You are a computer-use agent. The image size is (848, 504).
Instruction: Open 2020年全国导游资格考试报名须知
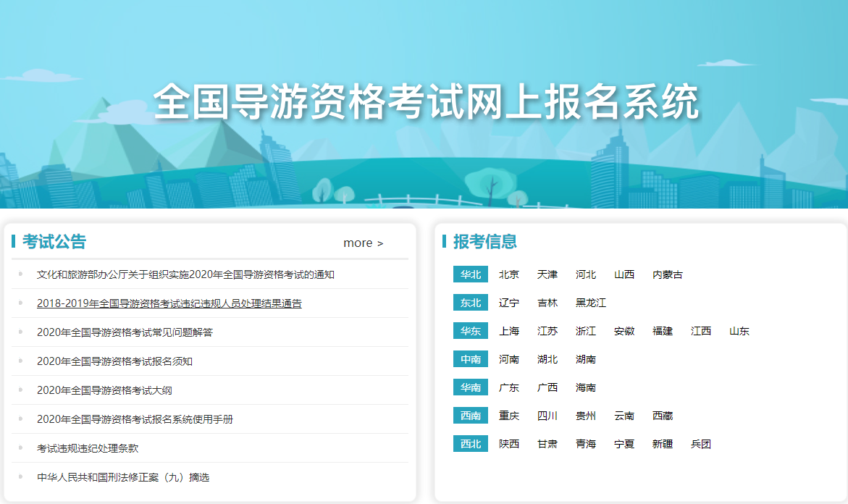114,361
